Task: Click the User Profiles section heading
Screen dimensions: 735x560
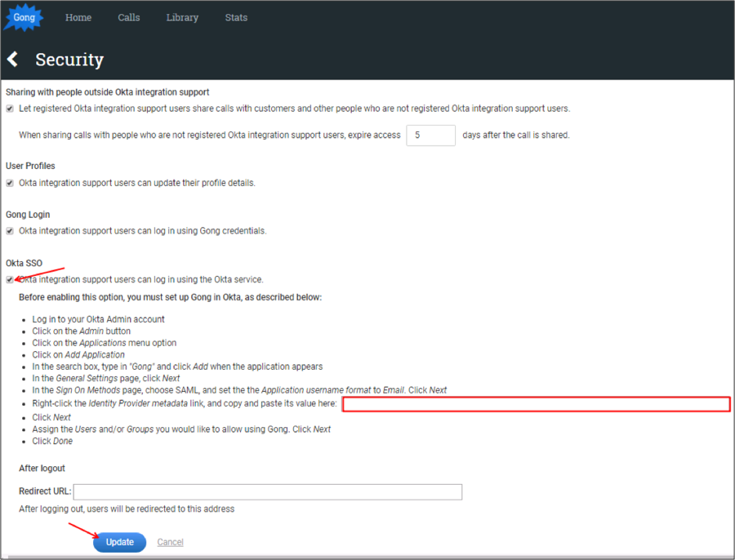Action: tap(30, 166)
